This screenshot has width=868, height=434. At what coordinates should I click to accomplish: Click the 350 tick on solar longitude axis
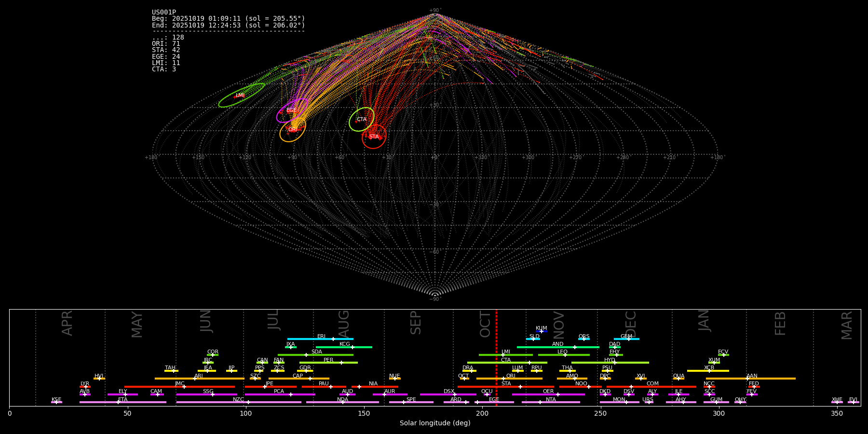click(837, 413)
